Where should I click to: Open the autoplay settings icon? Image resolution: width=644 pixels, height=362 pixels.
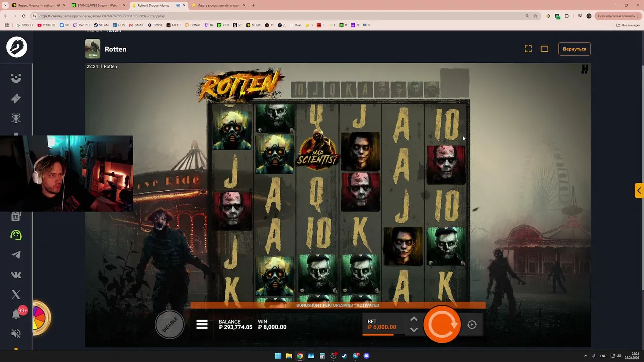(472, 325)
